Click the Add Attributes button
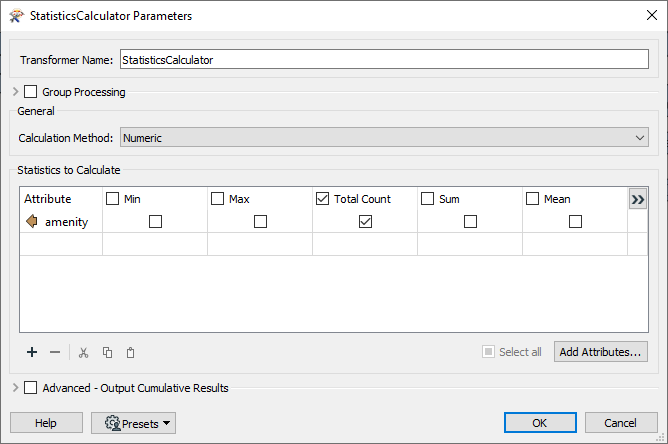The image size is (668, 444). point(602,352)
